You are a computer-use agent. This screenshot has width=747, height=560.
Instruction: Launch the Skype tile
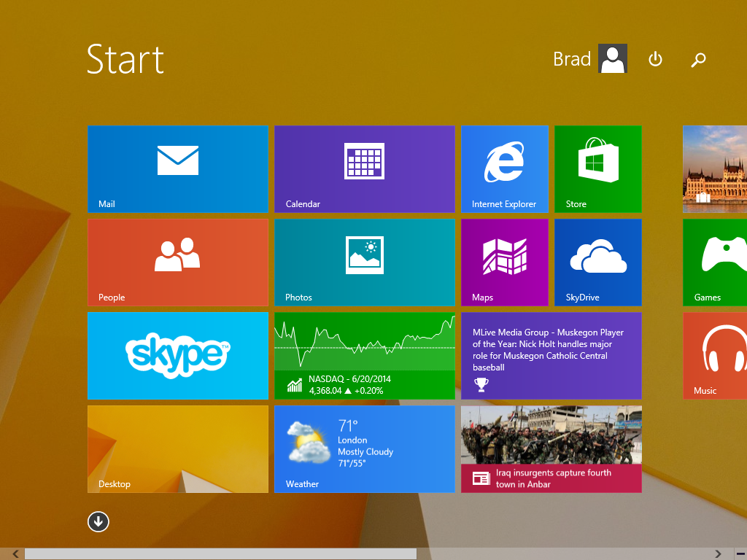[178, 356]
